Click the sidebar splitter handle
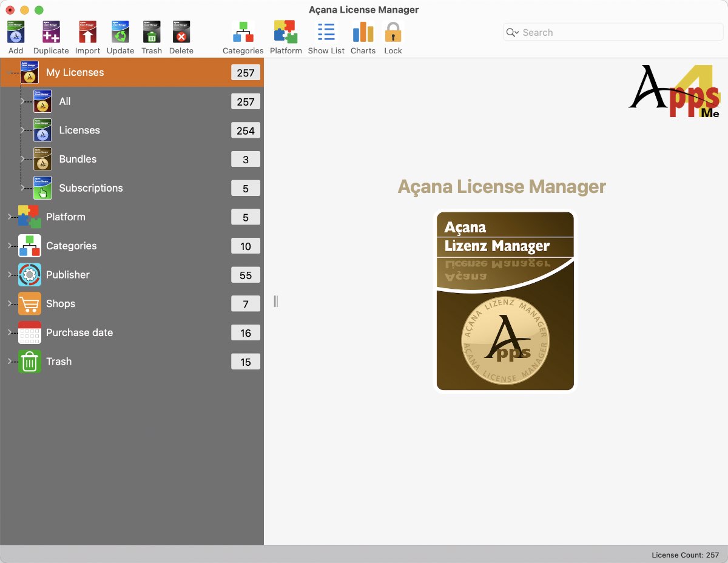This screenshot has height=563, width=728. (275, 302)
